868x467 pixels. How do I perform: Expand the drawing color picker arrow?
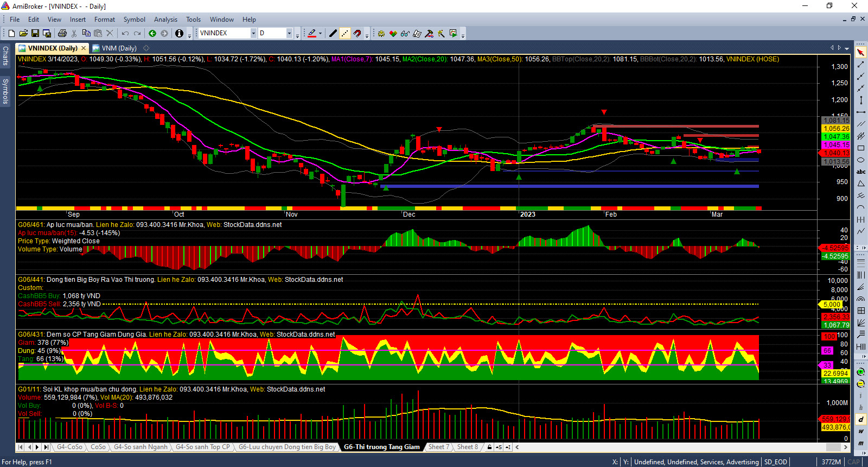pyautogui.click(x=320, y=33)
